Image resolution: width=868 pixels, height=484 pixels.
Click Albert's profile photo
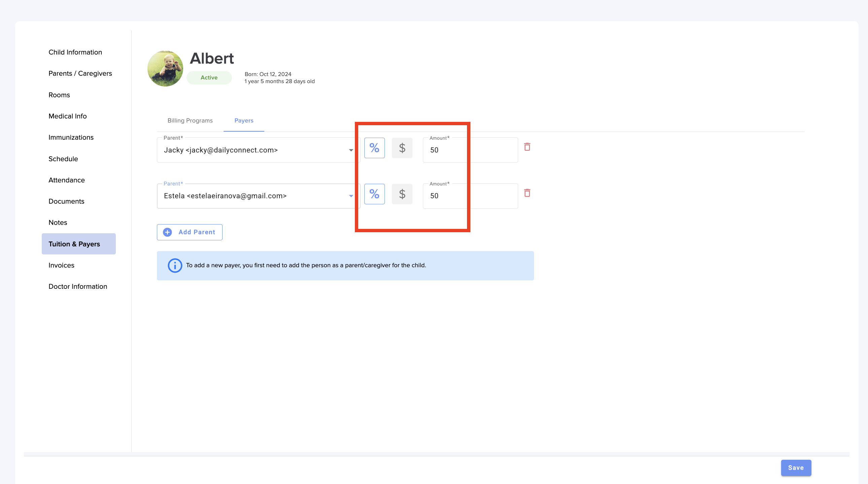tap(165, 69)
